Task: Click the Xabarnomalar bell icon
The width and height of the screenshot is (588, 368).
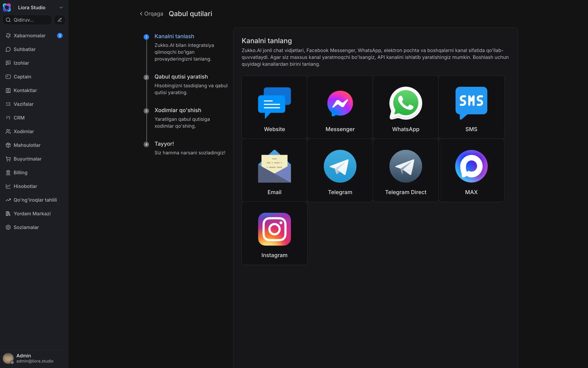Action: [8, 36]
